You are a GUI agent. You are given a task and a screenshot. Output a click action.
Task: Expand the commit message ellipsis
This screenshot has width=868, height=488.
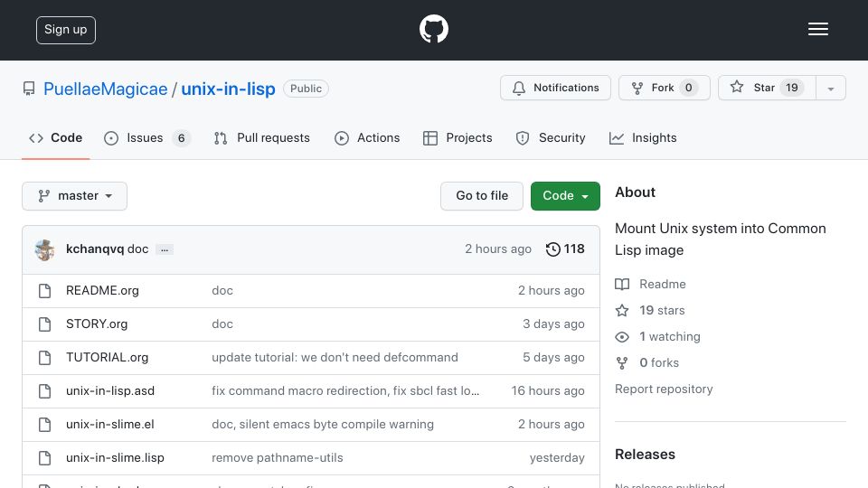tap(165, 249)
